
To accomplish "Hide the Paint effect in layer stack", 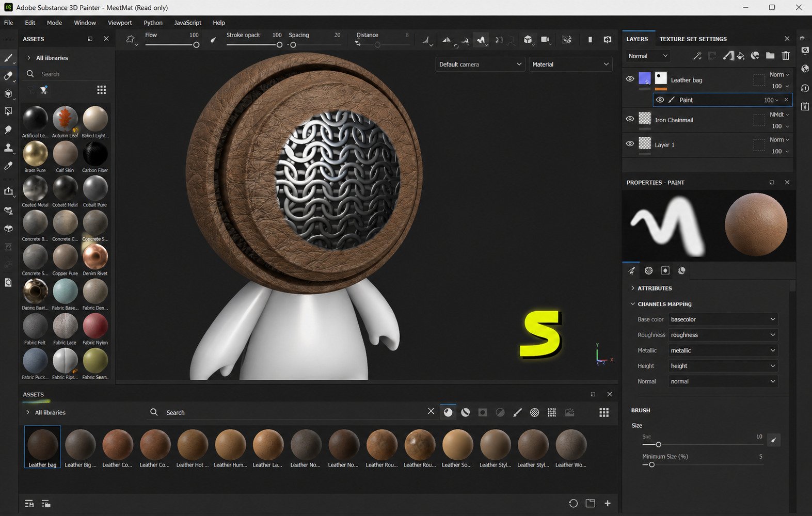I will pyautogui.click(x=660, y=100).
